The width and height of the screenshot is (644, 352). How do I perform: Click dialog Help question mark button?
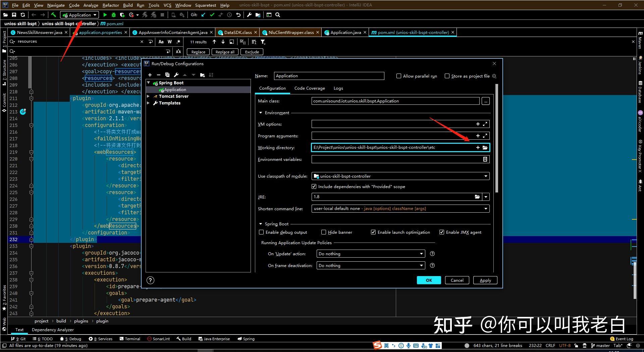point(151,280)
